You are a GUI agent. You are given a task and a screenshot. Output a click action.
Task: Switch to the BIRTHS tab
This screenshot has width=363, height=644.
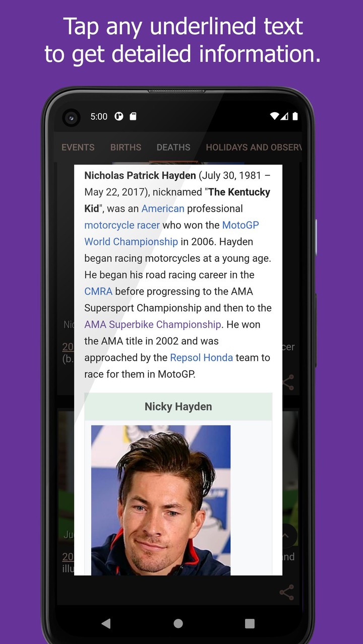point(126,148)
